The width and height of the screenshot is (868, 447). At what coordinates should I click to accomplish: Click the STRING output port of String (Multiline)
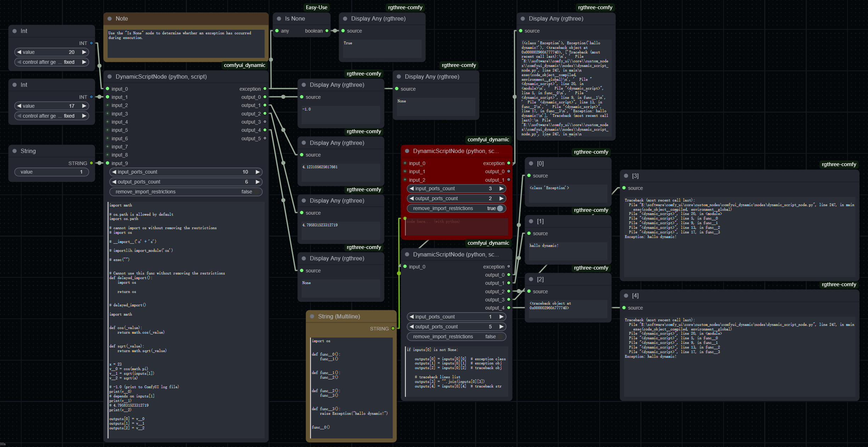(393, 328)
